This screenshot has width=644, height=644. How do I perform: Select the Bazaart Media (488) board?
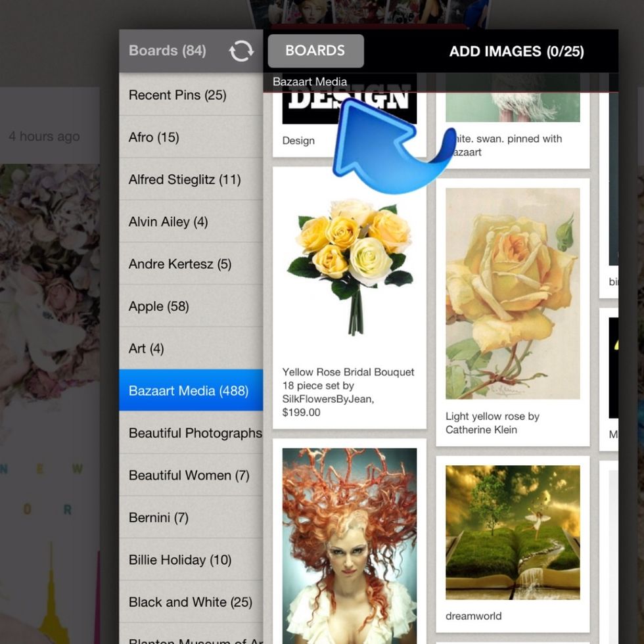tap(191, 390)
